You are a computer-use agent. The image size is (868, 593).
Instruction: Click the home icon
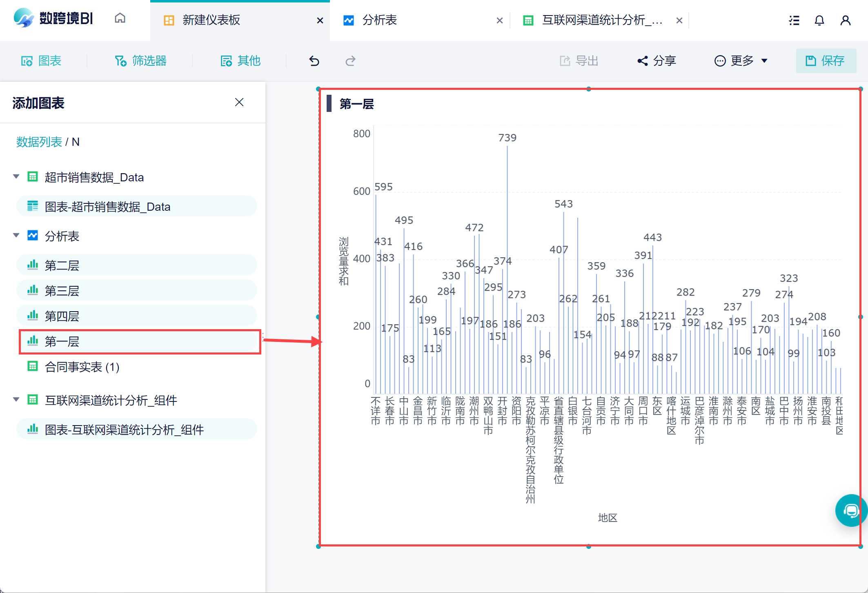pos(120,18)
